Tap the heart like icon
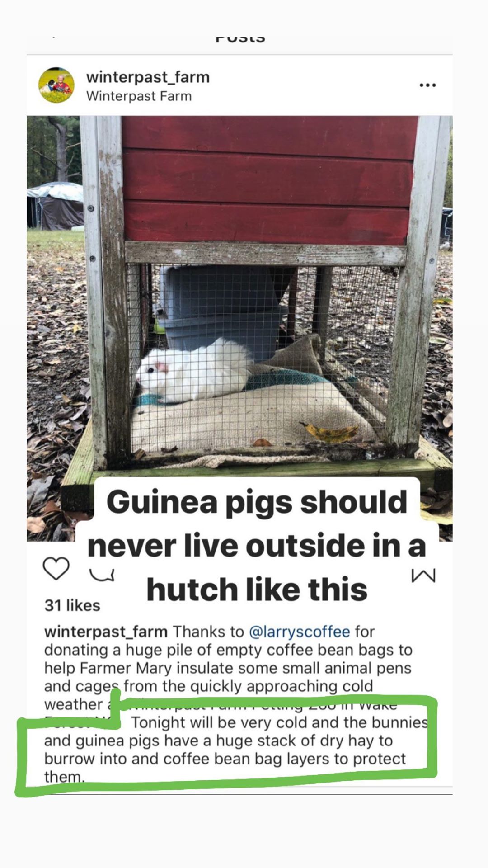The height and width of the screenshot is (868, 488). pos(56,568)
